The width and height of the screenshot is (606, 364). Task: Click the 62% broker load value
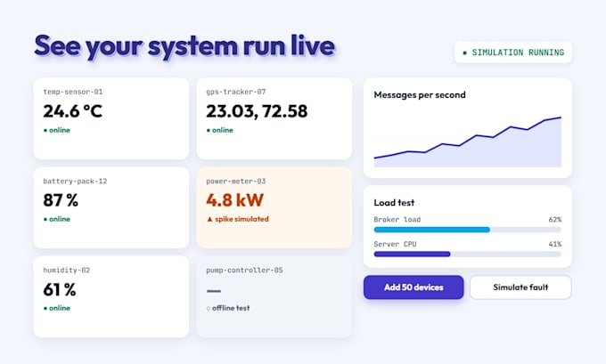pos(555,220)
